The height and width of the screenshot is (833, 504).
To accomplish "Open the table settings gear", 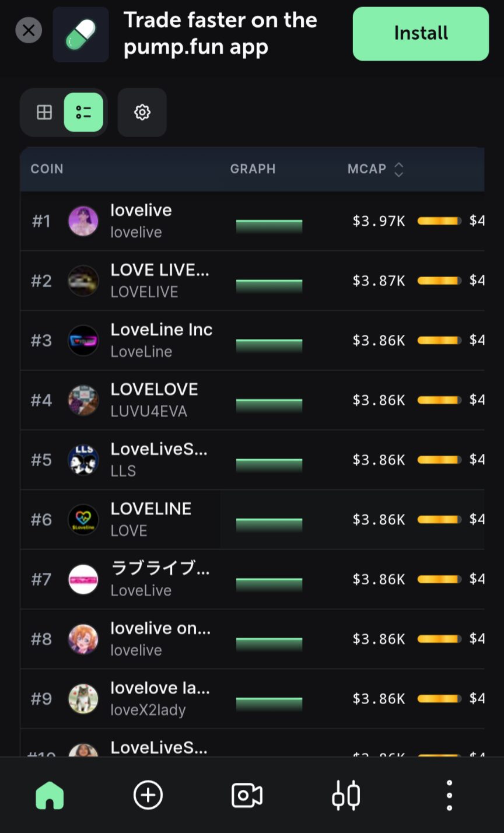I will pos(142,112).
